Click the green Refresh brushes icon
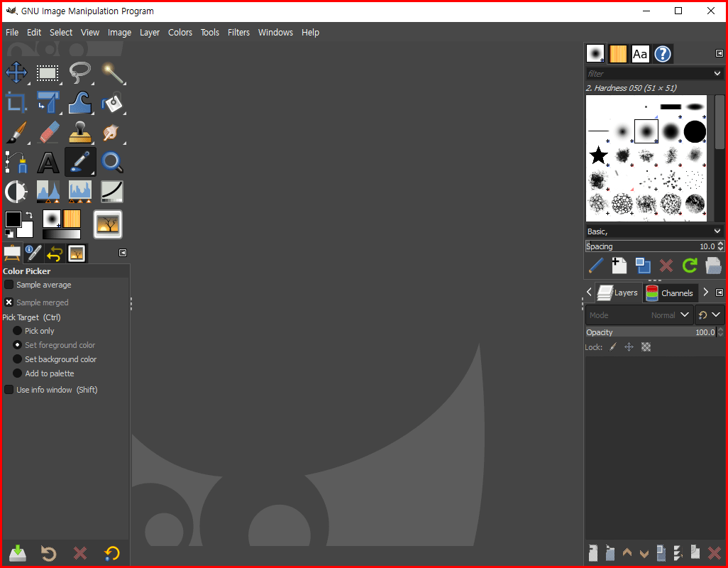 point(690,266)
